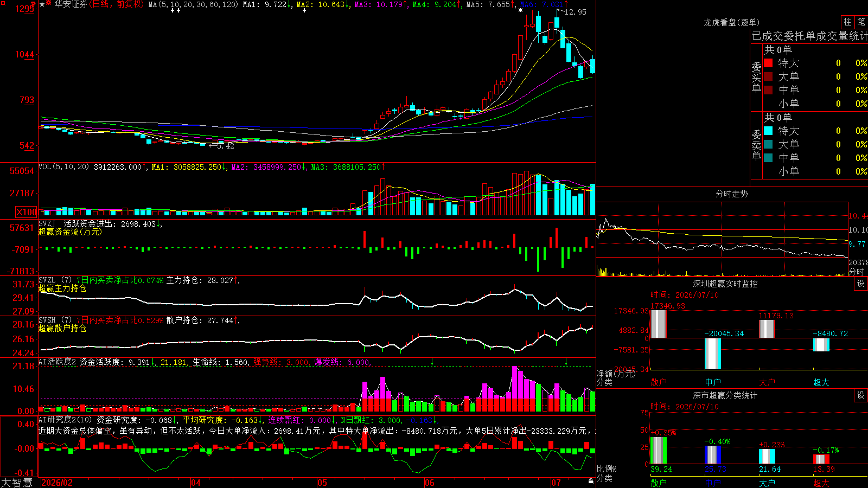Click 超大 bar in 深圳超赢实时监控 chart
This screenshot has width=868, height=488.
tap(821, 345)
